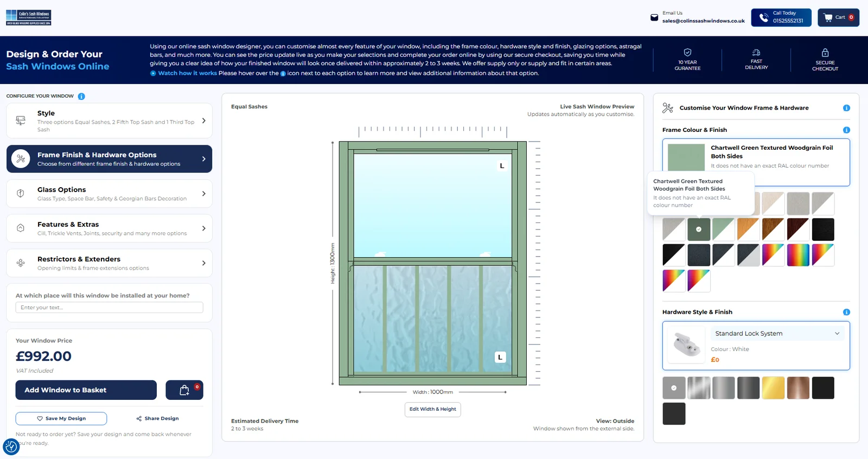This screenshot has height=459, width=868.
Task: Click the email envelope icon in header
Action: coord(654,17)
